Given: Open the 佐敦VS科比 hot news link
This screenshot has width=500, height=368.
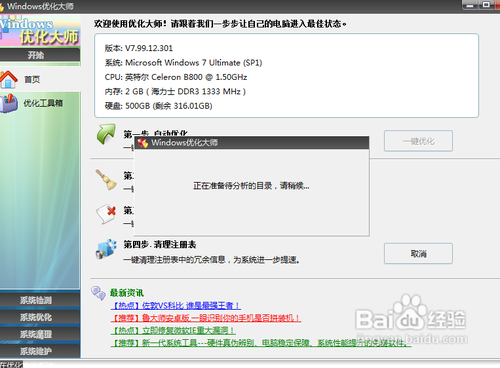Looking at the screenshot, I should point(176,305).
